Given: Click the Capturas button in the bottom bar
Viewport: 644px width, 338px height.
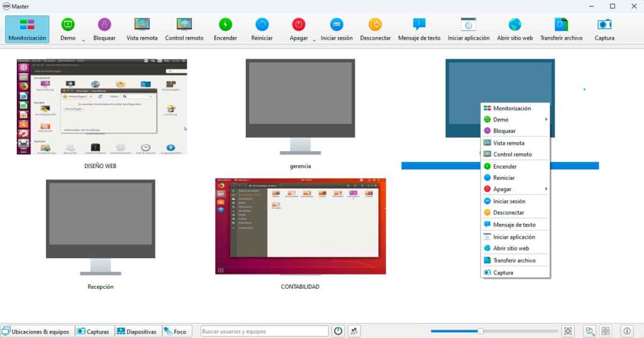Looking at the screenshot, I should pyautogui.click(x=93, y=331).
